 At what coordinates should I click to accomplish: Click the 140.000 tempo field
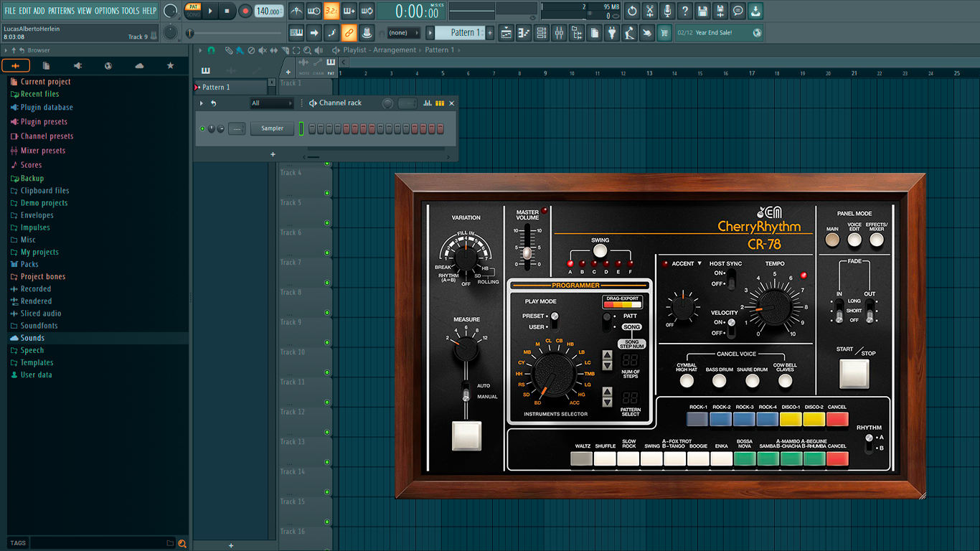pos(269,11)
